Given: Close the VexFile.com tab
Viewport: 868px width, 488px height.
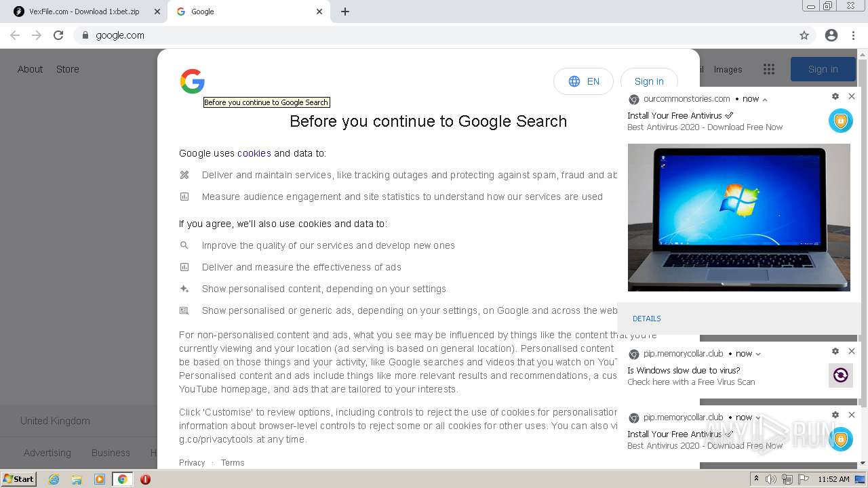Looking at the screenshot, I should pos(157,12).
